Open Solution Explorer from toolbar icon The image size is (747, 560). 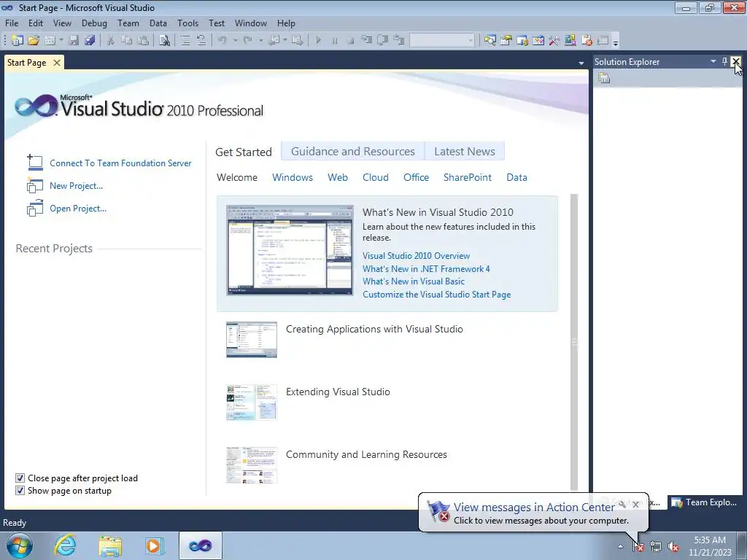489,41
